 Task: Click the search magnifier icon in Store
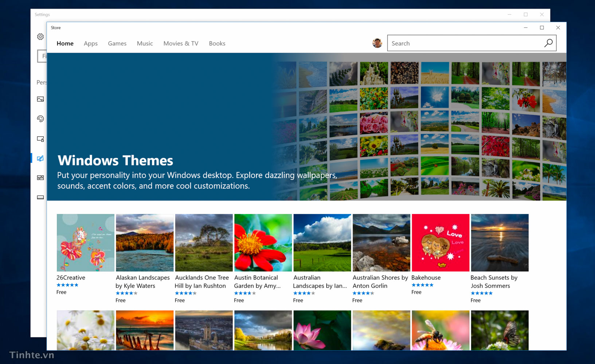pyautogui.click(x=548, y=43)
